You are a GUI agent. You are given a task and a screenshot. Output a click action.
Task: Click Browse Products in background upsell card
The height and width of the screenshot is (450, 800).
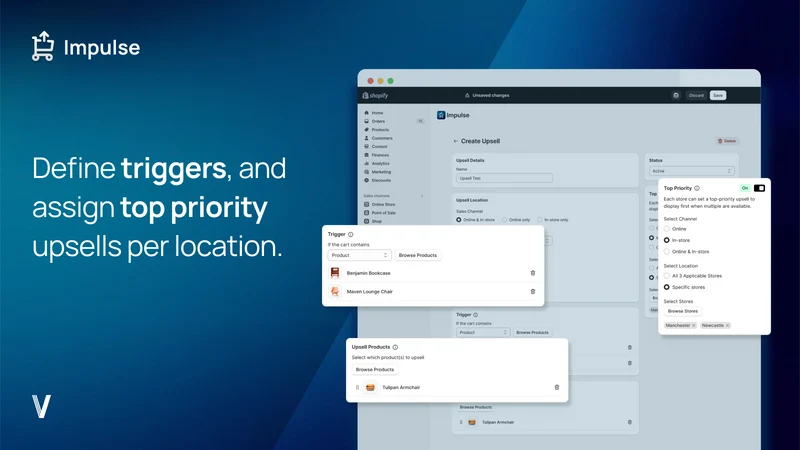[x=476, y=407]
